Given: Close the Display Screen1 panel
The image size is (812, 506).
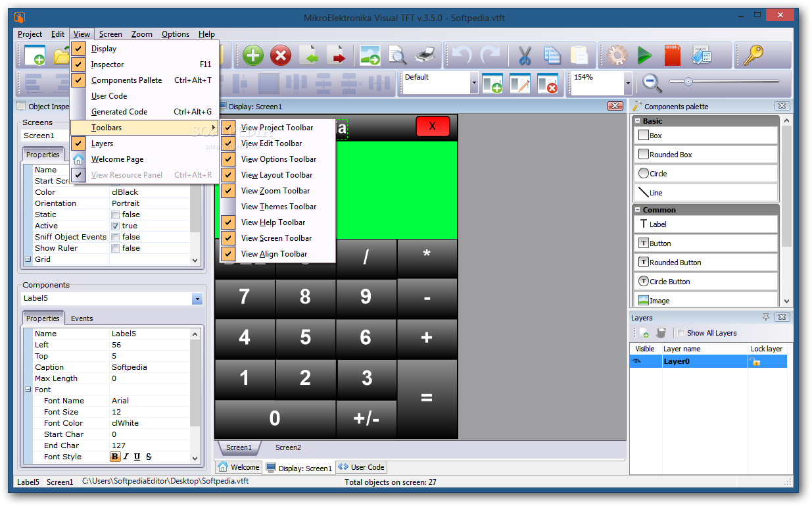Looking at the screenshot, I should (x=615, y=106).
